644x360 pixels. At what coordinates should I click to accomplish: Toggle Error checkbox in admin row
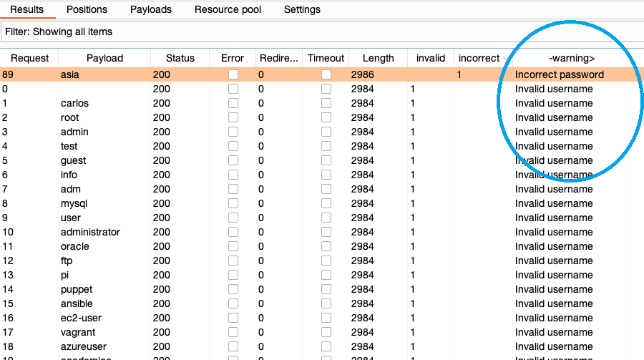click(x=233, y=132)
